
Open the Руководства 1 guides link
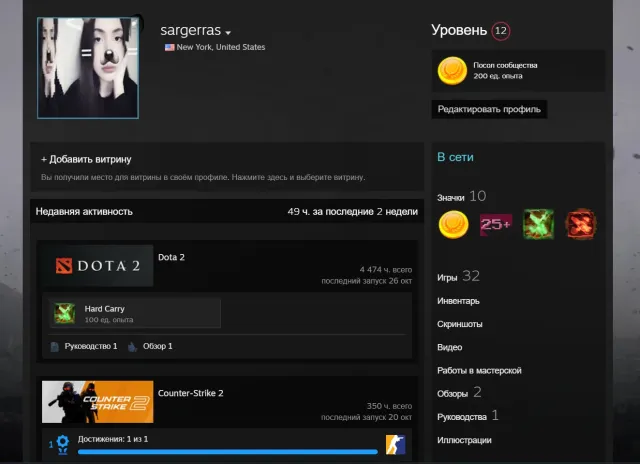pyautogui.click(x=468, y=416)
